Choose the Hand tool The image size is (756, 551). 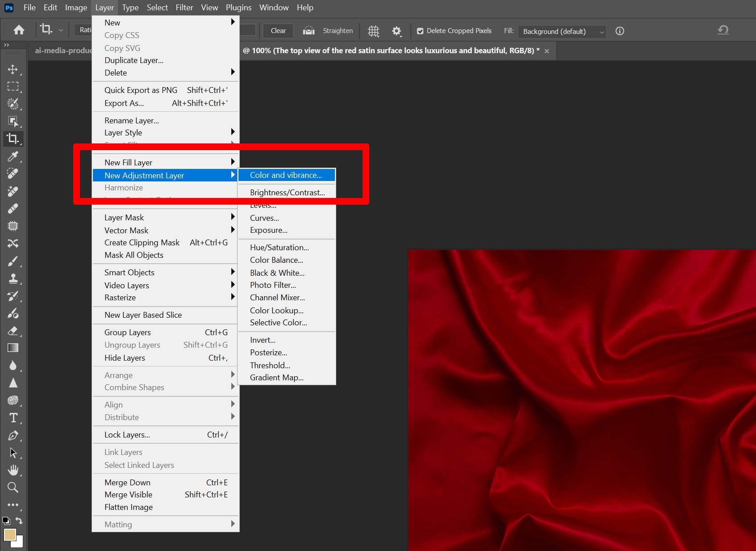pyautogui.click(x=13, y=470)
